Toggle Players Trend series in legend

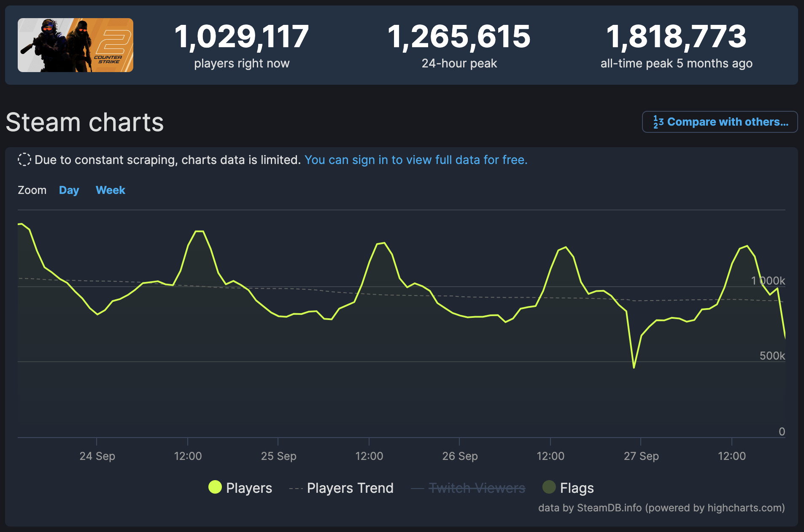pyautogui.click(x=341, y=488)
